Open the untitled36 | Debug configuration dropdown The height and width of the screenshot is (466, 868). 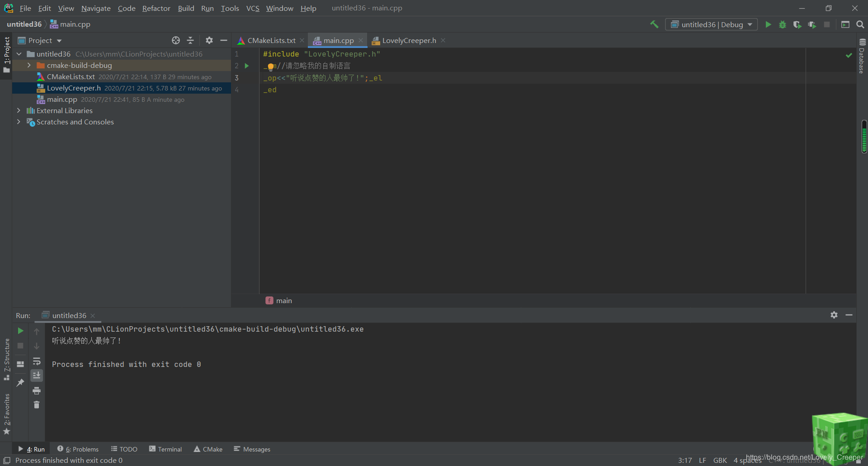coord(711,24)
